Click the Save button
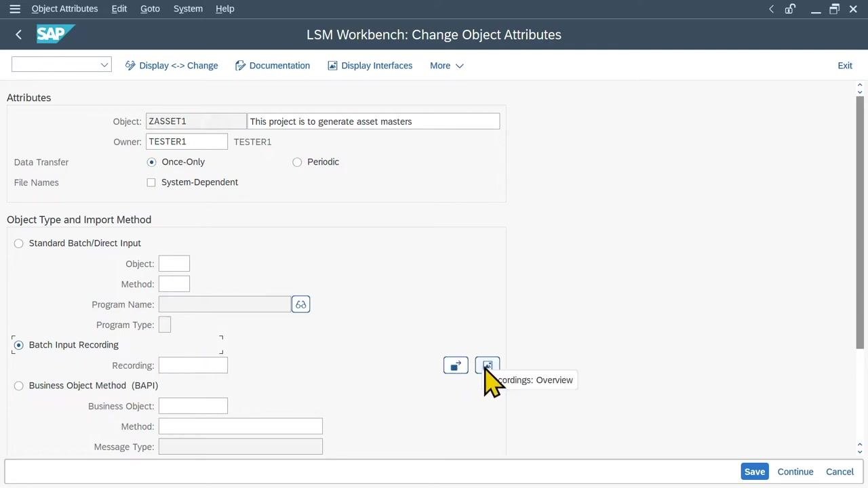The height and width of the screenshot is (488, 868). click(x=755, y=472)
